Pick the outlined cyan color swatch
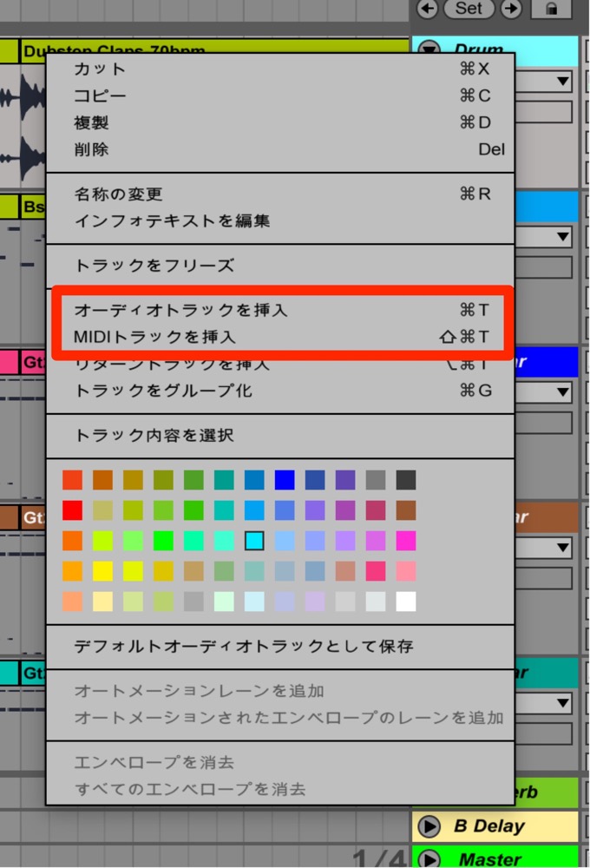 pyautogui.click(x=254, y=541)
